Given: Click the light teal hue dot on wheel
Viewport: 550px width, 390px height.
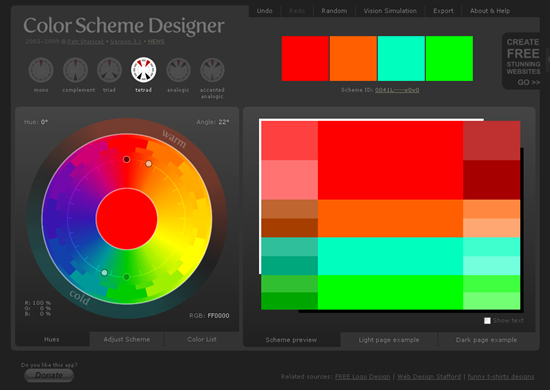Looking at the screenshot, I should [104, 273].
